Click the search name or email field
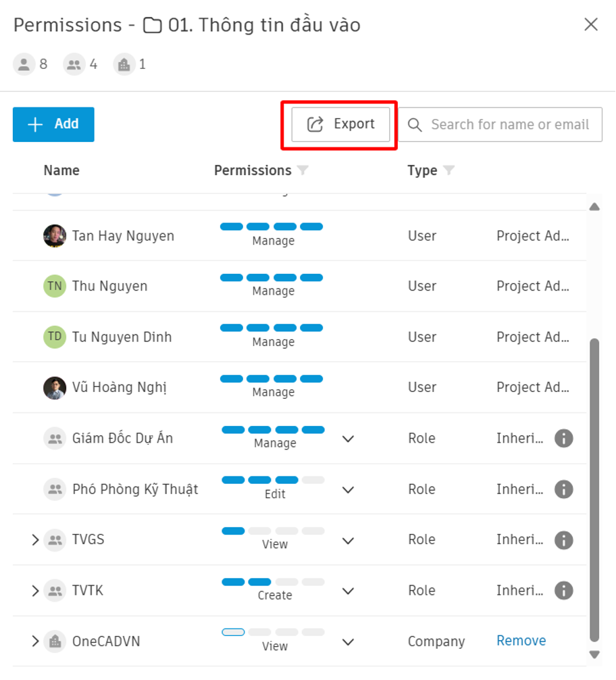 (x=500, y=124)
